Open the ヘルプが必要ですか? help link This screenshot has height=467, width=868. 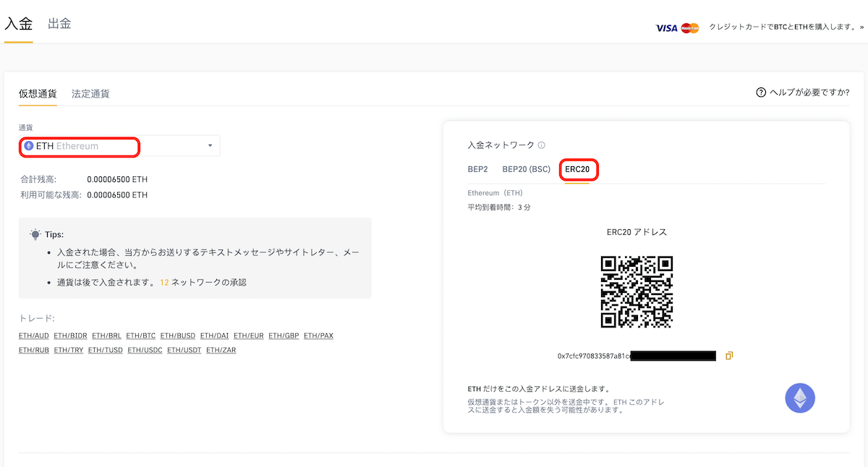(802, 93)
